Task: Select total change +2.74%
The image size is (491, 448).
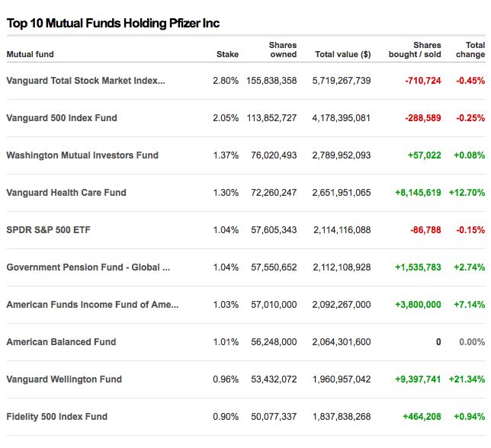Action: pyautogui.click(x=470, y=267)
